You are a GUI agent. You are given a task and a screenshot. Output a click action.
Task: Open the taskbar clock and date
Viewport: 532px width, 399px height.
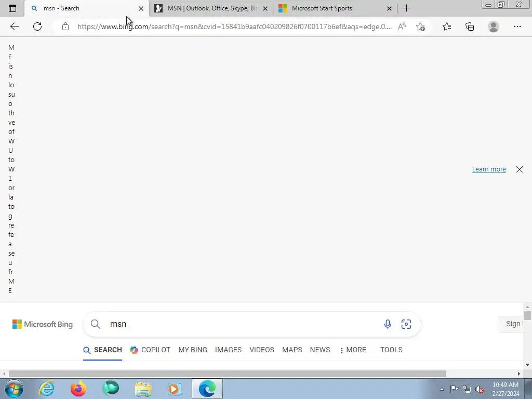506,389
